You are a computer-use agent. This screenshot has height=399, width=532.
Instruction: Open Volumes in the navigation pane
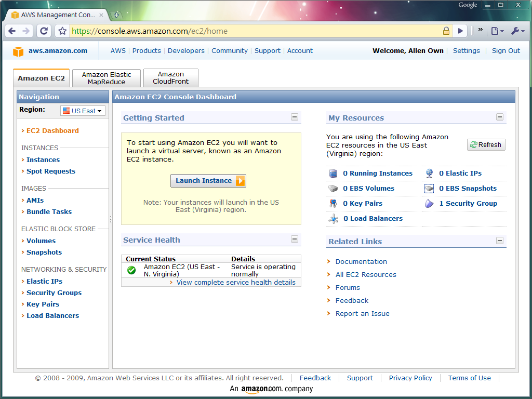[41, 241]
